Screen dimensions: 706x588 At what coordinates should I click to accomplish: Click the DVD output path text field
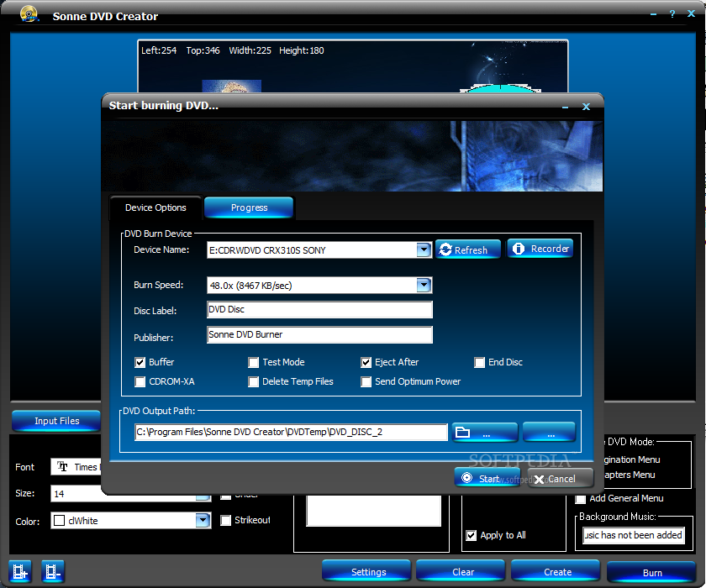[x=291, y=432]
